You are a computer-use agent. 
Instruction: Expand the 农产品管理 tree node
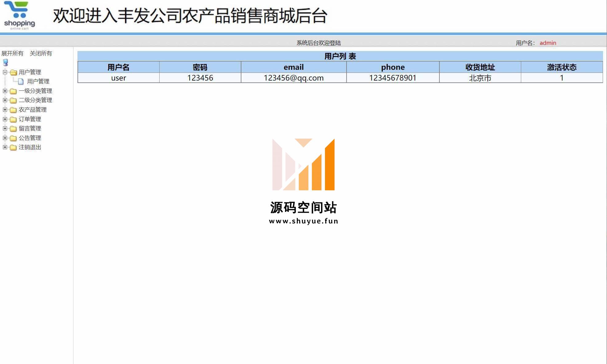point(5,110)
